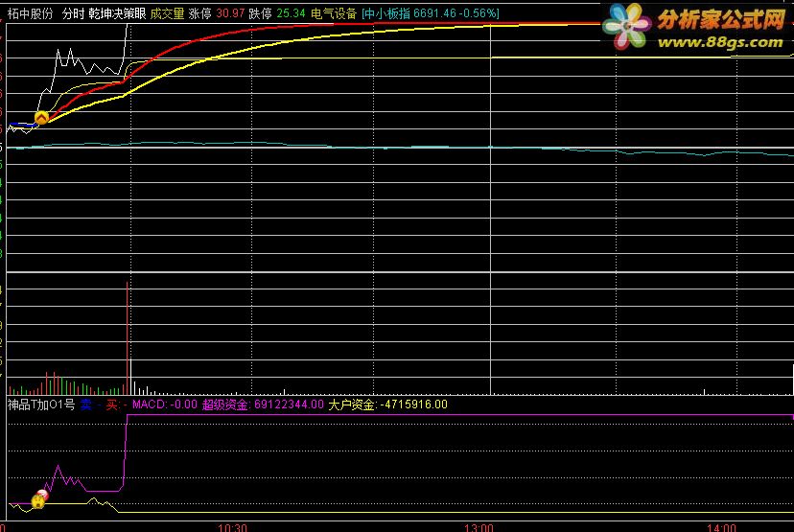The image size is (794, 532).
Task: Click the red 买 buy label
Action: (x=112, y=405)
